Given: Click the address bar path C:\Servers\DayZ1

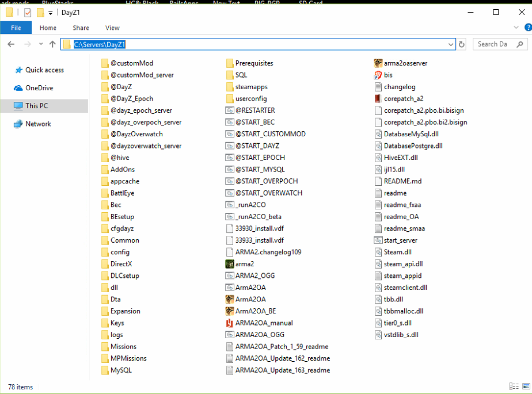Looking at the screenshot, I should point(100,44).
